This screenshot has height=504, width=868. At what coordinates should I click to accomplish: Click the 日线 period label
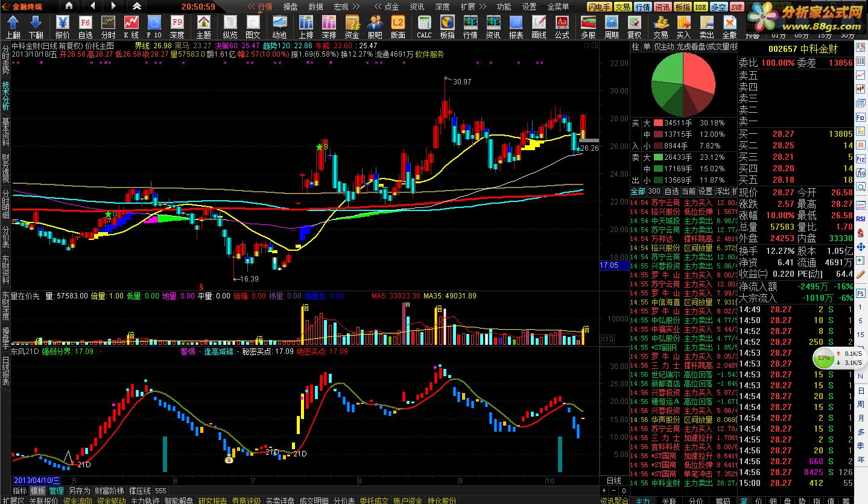pyautogui.click(x=613, y=480)
